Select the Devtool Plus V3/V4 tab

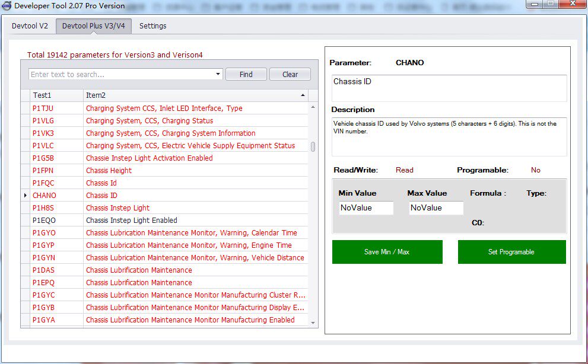(93, 26)
